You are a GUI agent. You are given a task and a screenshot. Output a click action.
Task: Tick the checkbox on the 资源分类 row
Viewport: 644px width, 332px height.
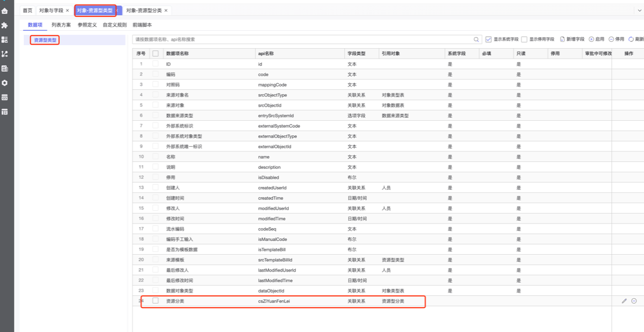[155, 301]
